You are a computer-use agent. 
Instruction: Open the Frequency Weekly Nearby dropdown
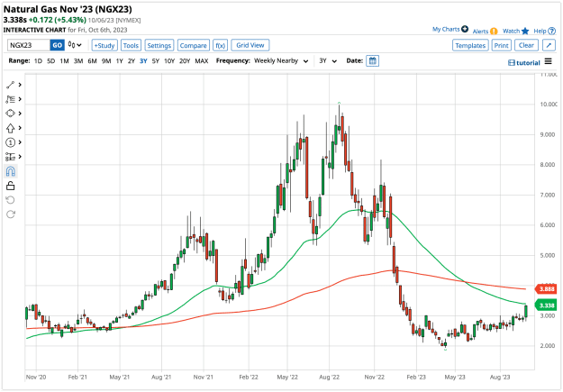(x=281, y=60)
